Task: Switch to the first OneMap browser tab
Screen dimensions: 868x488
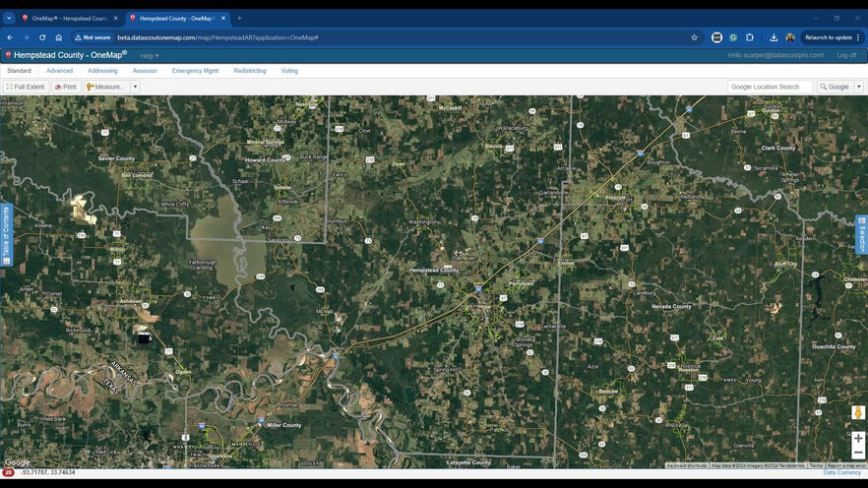Action: tap(69, 19)
